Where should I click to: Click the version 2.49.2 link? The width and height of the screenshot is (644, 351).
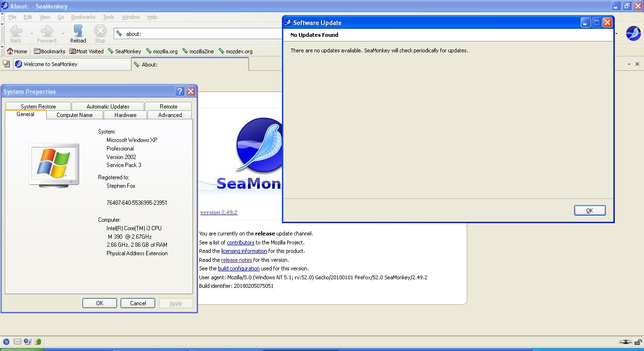[219, 212]
